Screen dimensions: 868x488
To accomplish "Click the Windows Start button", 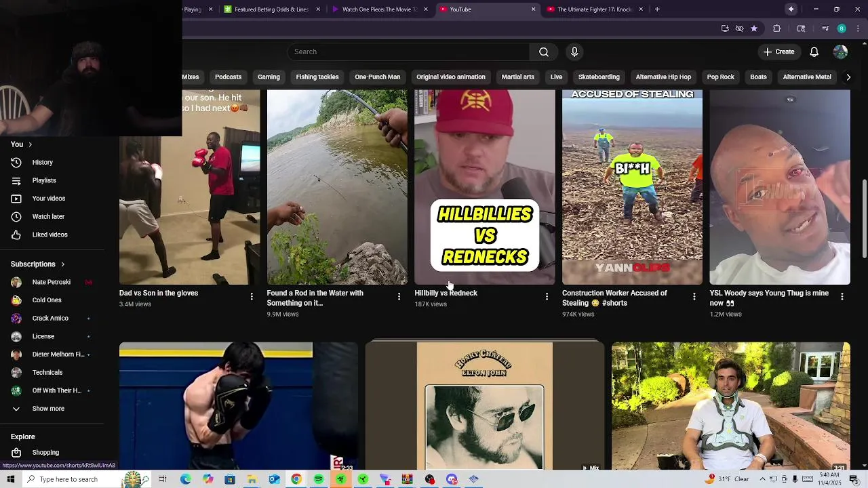I will point(11,479).
